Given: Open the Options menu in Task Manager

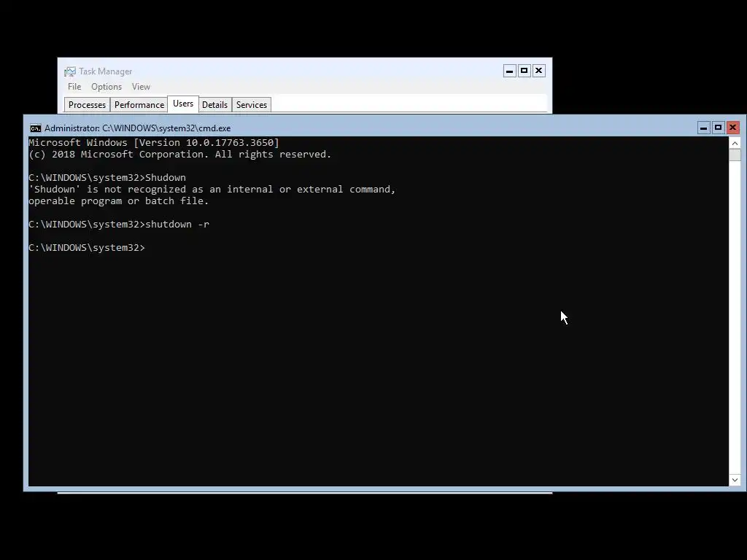Looking at the screenshot, I should [x=107, y=87].
